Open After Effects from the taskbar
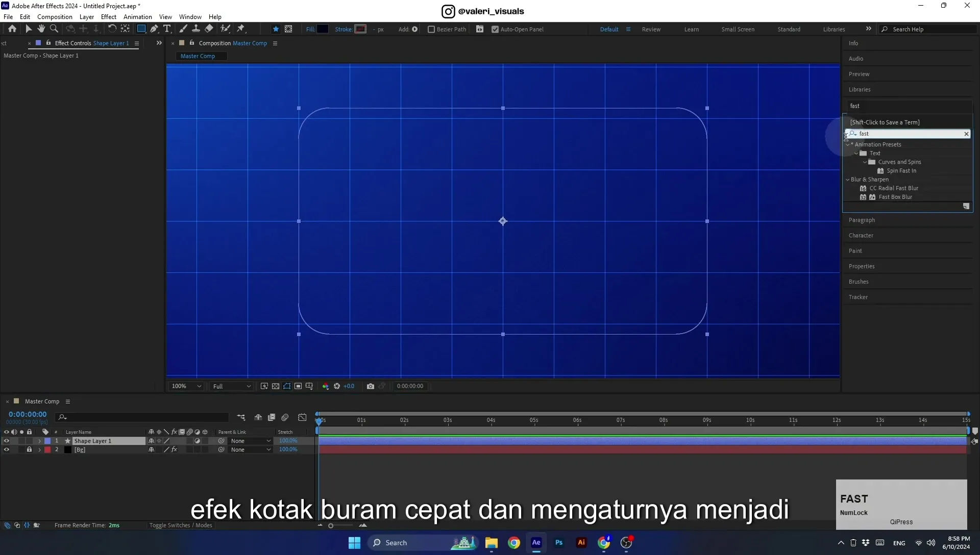This screenshot has height=555, width=980. 536,543
